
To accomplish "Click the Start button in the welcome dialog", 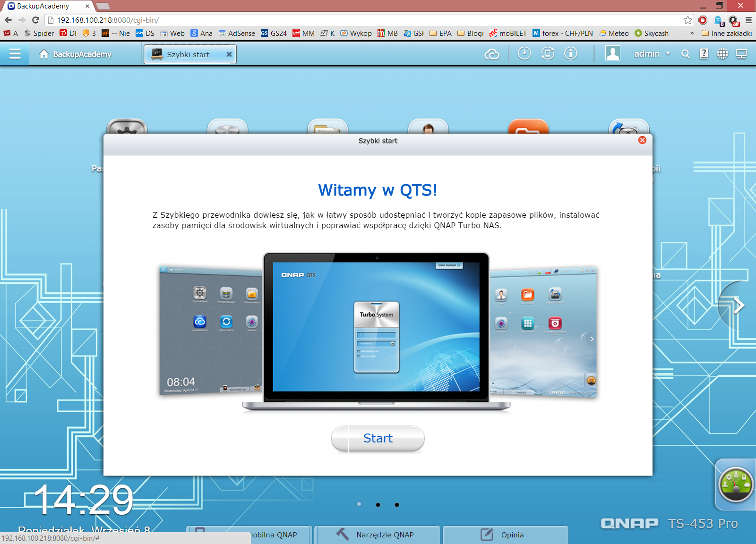I will 378,438.
